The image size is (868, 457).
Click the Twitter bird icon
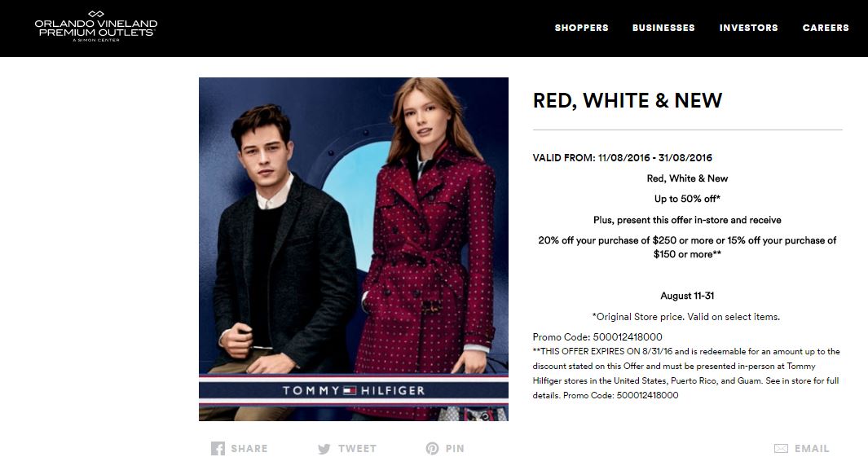324,449
